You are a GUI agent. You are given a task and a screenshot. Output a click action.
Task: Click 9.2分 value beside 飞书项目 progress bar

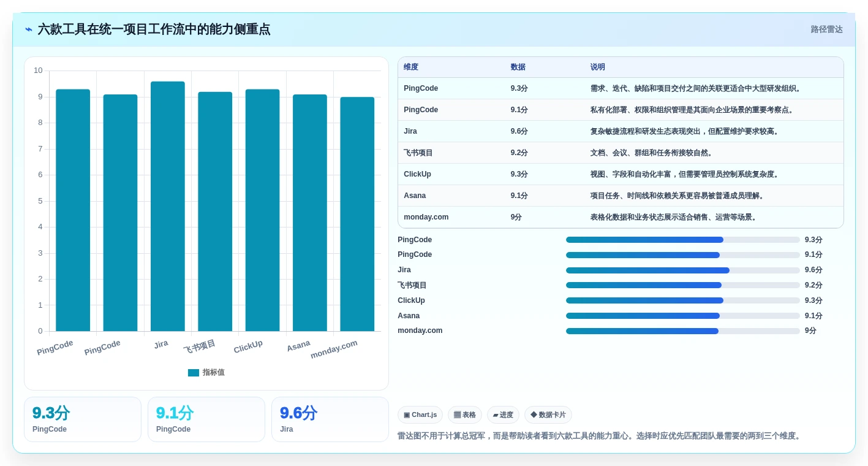tap(813, 285)
